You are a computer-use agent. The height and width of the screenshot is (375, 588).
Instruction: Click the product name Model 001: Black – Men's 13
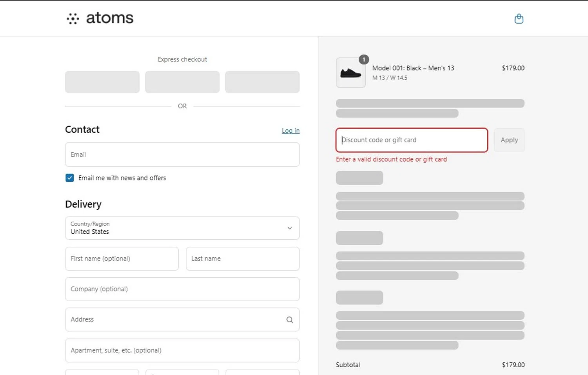[413, 68]
